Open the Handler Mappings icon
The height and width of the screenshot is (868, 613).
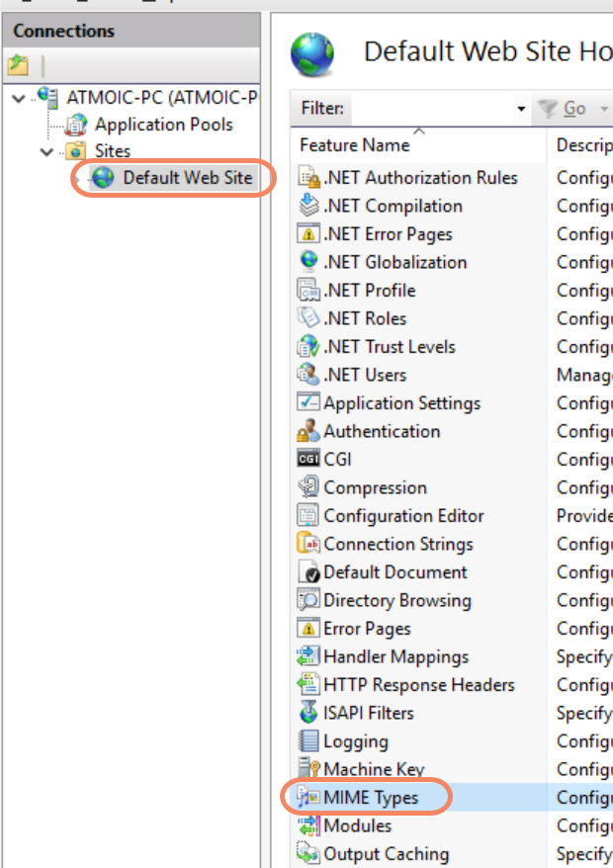(x=308, y=656)
